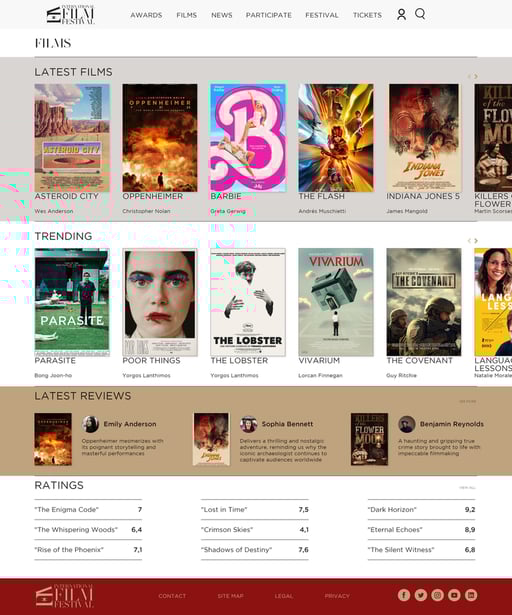Select the "Dark Horizon" rating row
512x615 pixels.
tap(421, 509)
